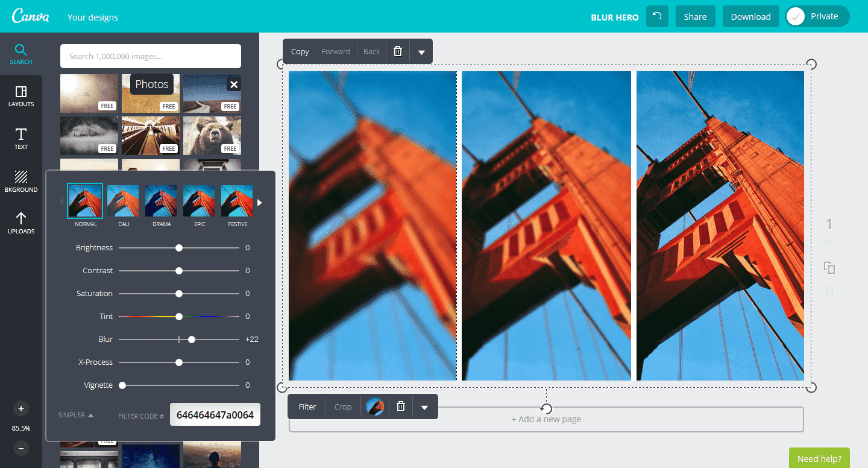
Task: Apply the Drama filter thumbnail
Action: [162, 201]
